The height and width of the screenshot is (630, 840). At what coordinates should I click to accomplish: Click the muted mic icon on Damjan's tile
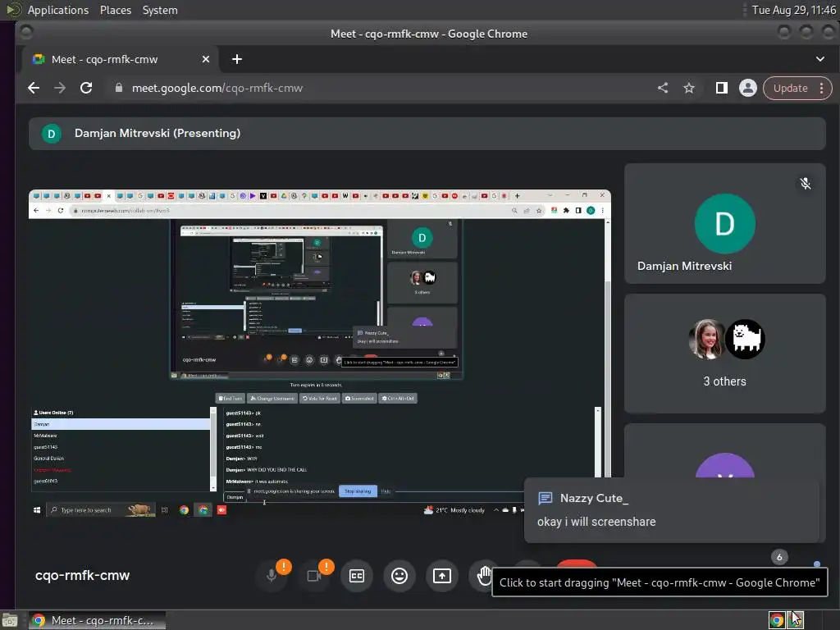pos(806,184)
